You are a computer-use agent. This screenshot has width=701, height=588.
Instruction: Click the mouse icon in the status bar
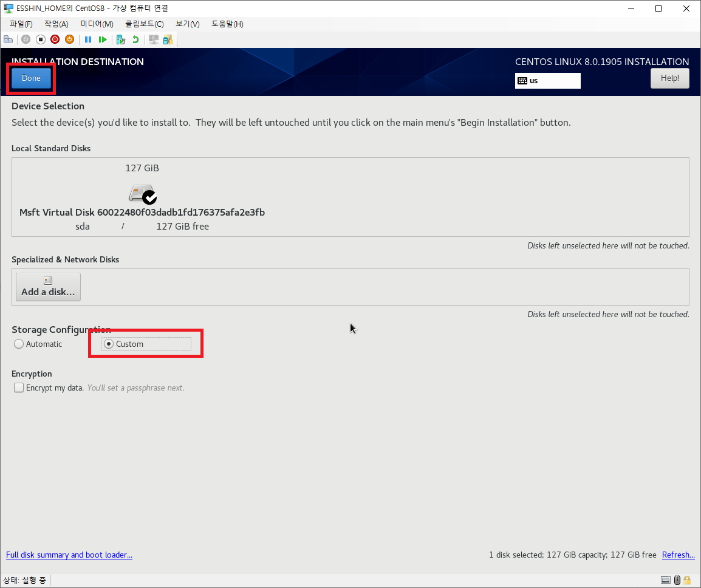tap(677, 580)
